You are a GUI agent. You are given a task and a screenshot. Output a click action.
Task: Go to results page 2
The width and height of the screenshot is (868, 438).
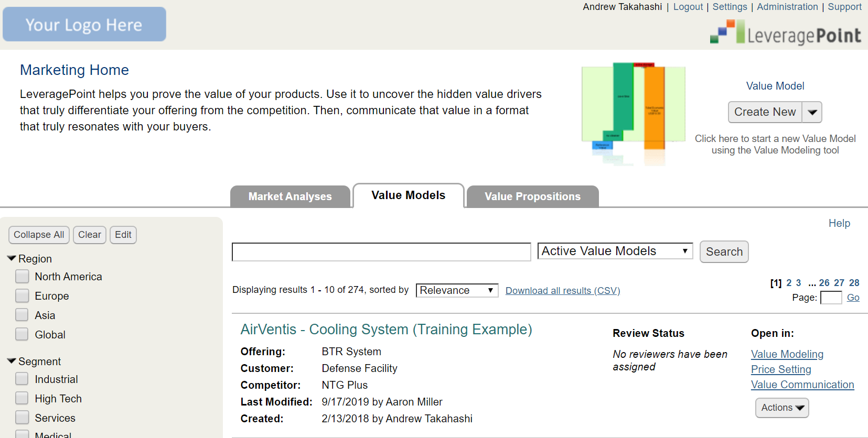pos(789,283)
